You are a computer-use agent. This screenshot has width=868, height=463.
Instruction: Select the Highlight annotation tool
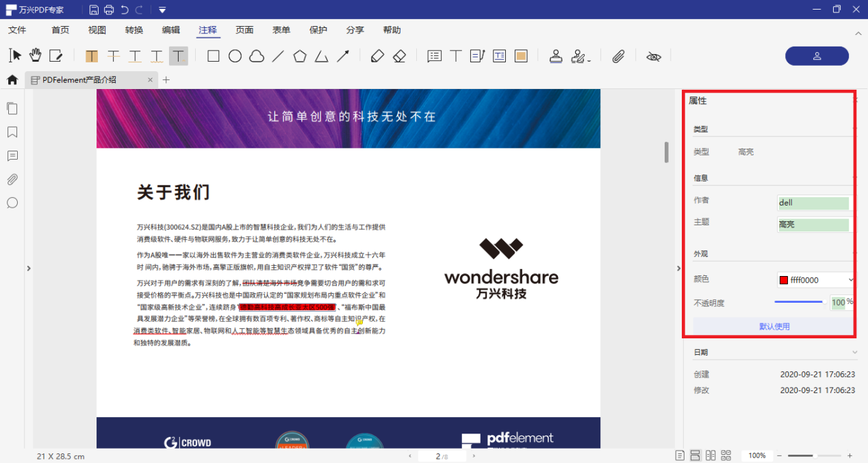pyautogui.click(x=91, y=55)
